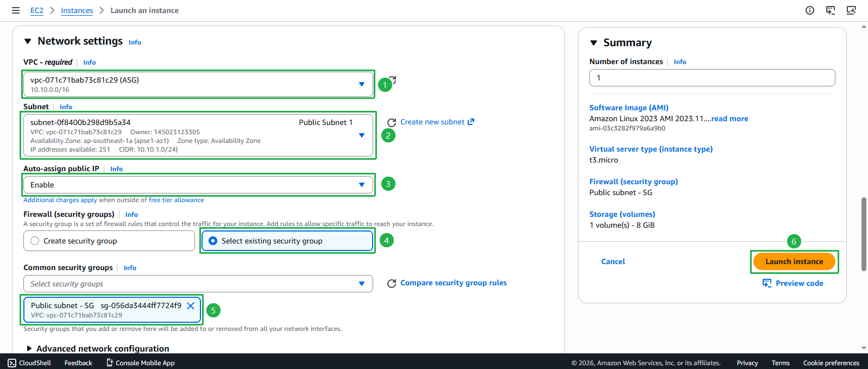Go to Instances breadcrumb
Screen dimensions: 868x369
pos(77,10)
